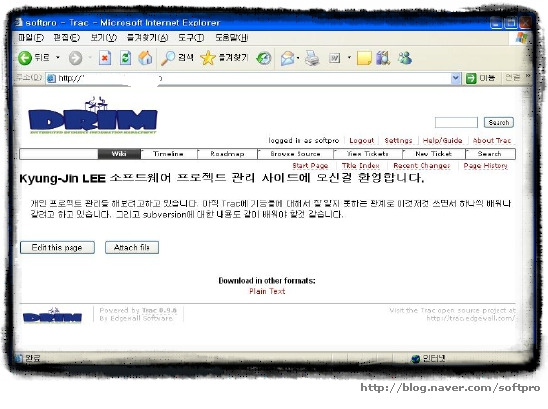The width and height of the screenshot is (548, 409).
Task: Click the Internet zone globe icon
Action: [415, 359]
